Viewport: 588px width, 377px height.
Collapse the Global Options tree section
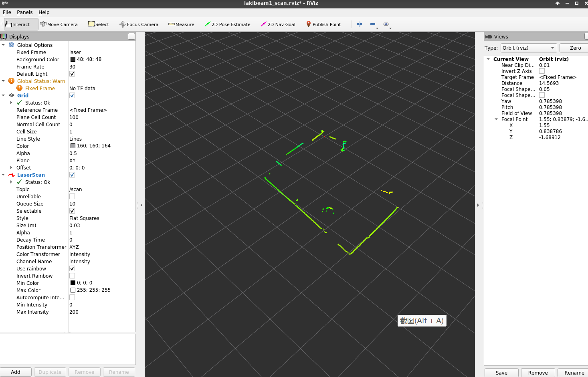[4, 45]
